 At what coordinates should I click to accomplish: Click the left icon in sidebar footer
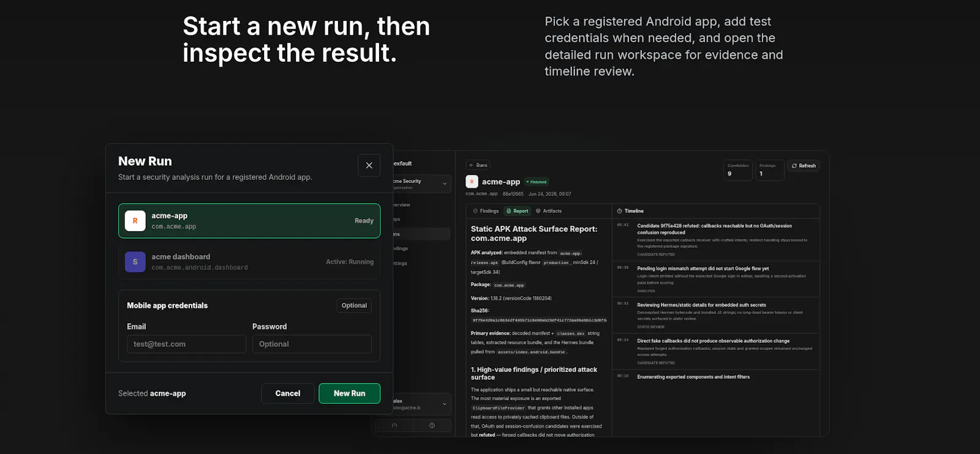tap(394, 425)
